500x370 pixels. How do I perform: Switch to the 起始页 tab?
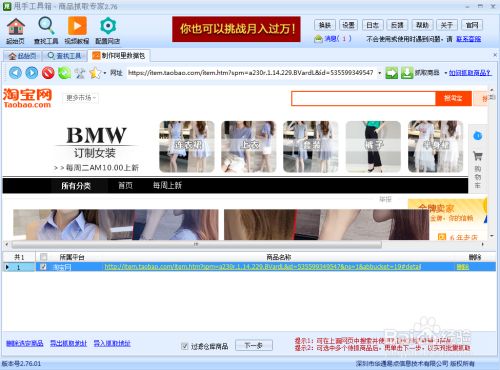pyautogui.click(x=22, y=56)
